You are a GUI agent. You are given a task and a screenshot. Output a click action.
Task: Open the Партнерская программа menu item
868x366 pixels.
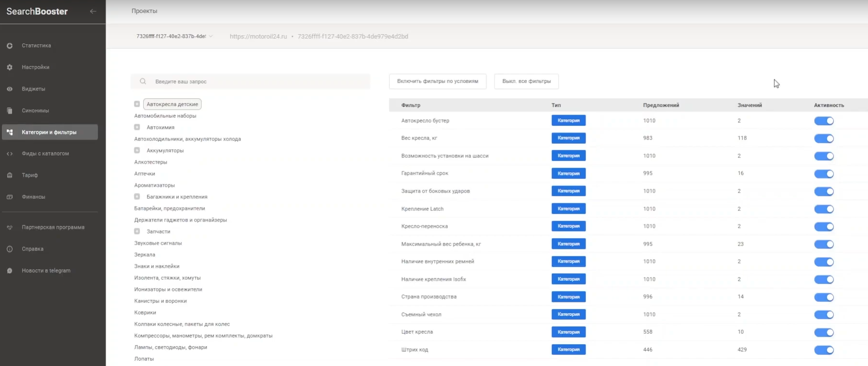click(53, 227)
